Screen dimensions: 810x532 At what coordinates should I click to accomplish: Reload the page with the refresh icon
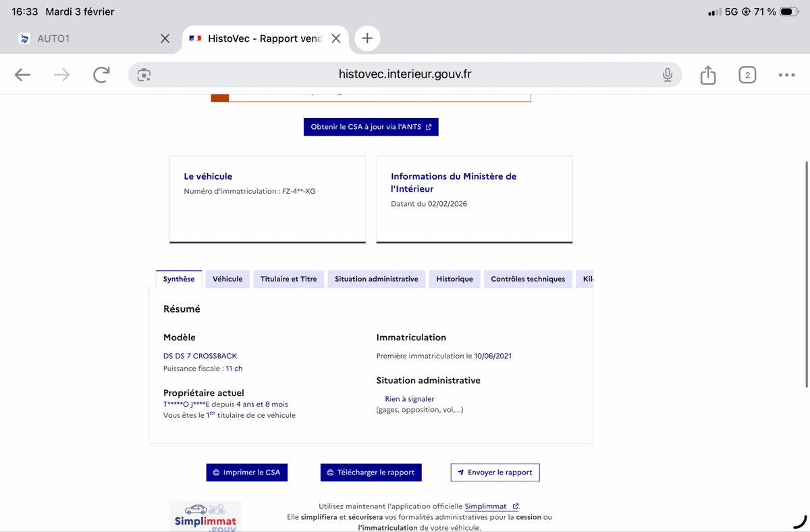(101, 75)
